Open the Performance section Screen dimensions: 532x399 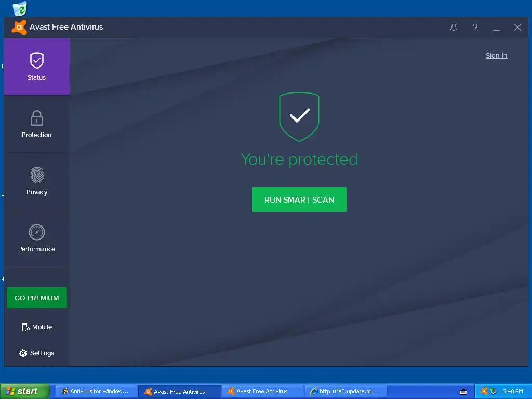(37, 238)
